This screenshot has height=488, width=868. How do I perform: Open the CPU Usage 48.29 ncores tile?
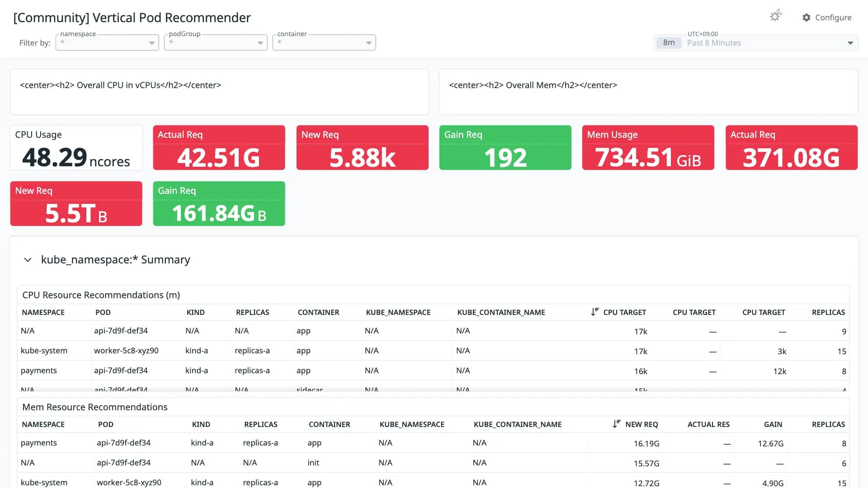(76, 147)
